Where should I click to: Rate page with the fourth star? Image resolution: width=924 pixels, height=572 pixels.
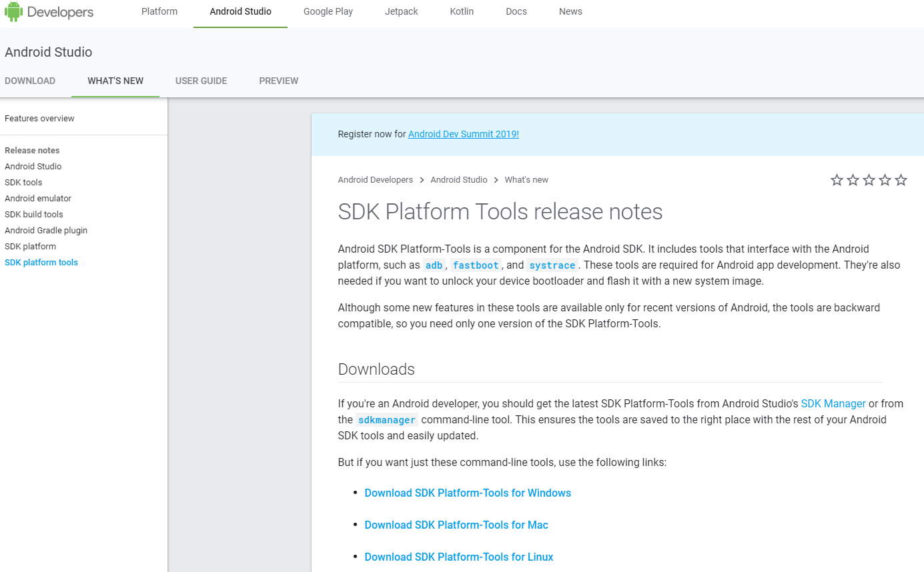pyautogui.click(x=885, y=180)
